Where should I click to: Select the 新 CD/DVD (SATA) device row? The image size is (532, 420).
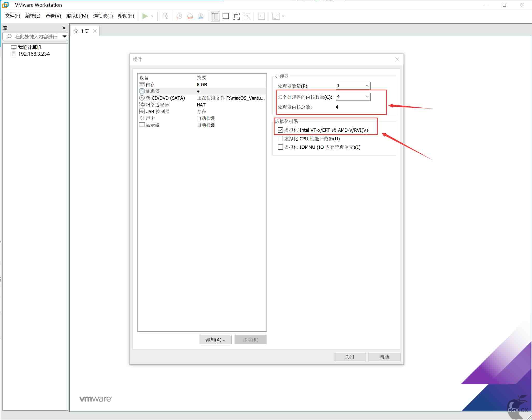coord(202,98)
